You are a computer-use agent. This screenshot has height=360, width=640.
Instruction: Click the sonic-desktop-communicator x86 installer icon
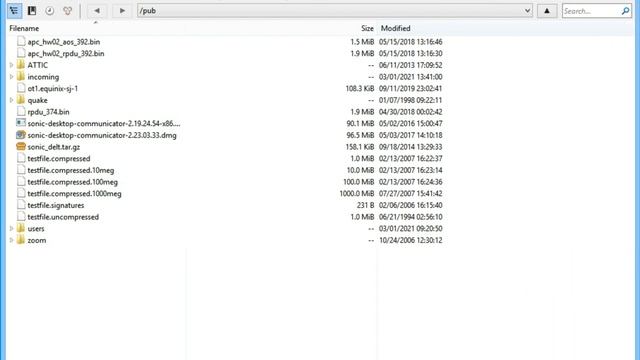tap(21, 123)
